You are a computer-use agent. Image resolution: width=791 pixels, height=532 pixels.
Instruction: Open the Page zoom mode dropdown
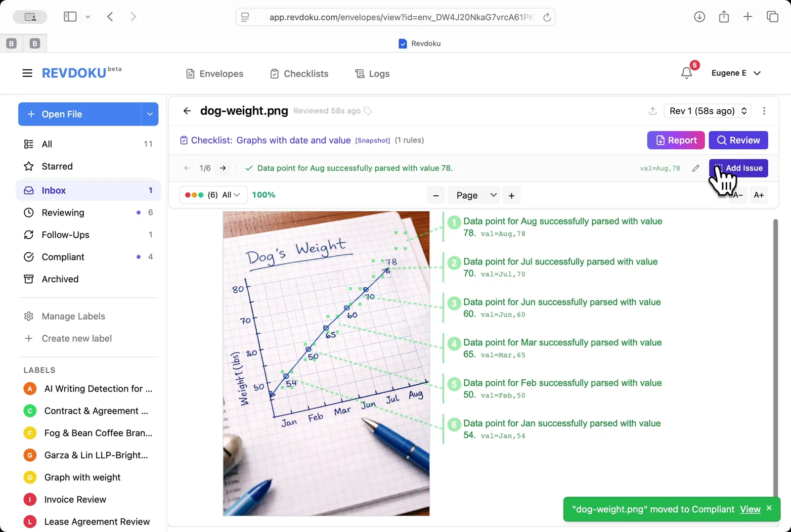pyautogui.click(x=475, y=195)
